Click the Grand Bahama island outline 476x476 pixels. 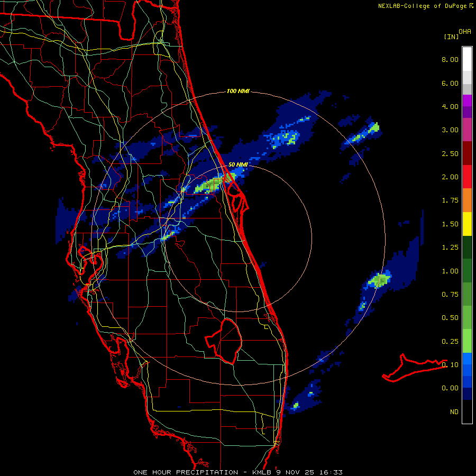click(414, 368)
